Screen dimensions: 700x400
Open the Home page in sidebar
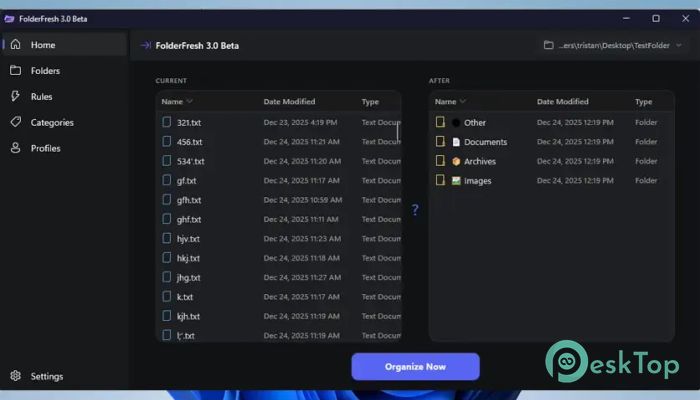tap(64, 45)
